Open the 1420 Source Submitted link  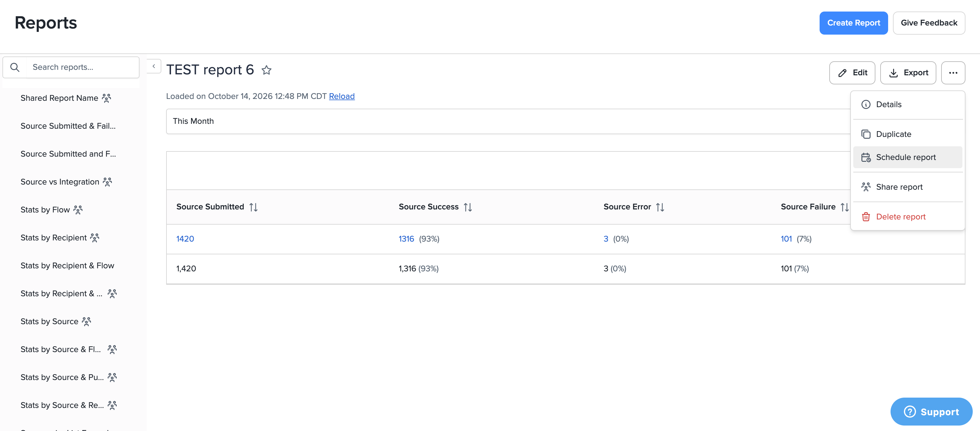tap(185, 239)
